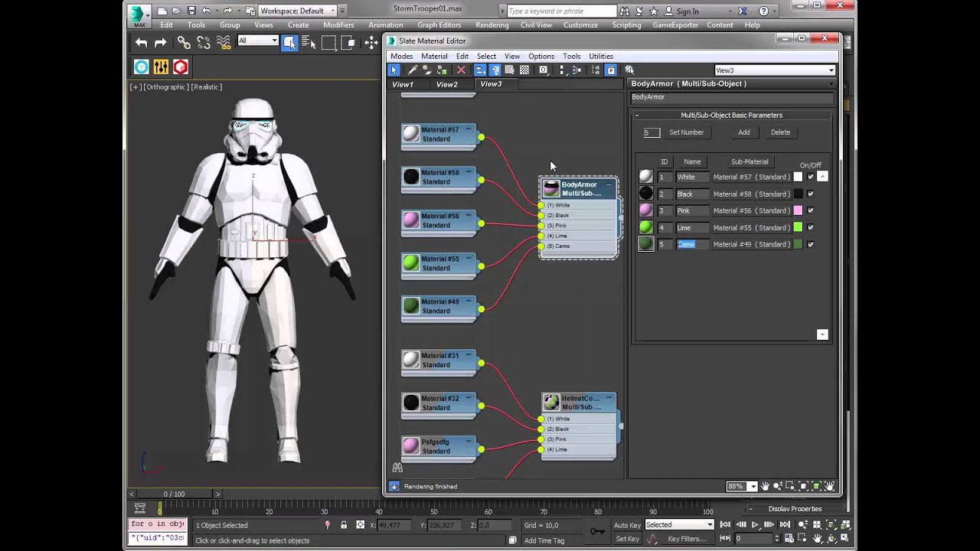Toggle On/Off checkbox for Pink sub-material
980x551 pixels.
coord(810,210)
